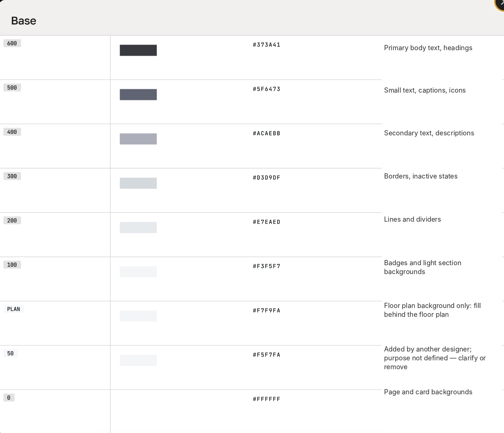
Task: Click the 500 shade badge
Action: tap(12, 87)
